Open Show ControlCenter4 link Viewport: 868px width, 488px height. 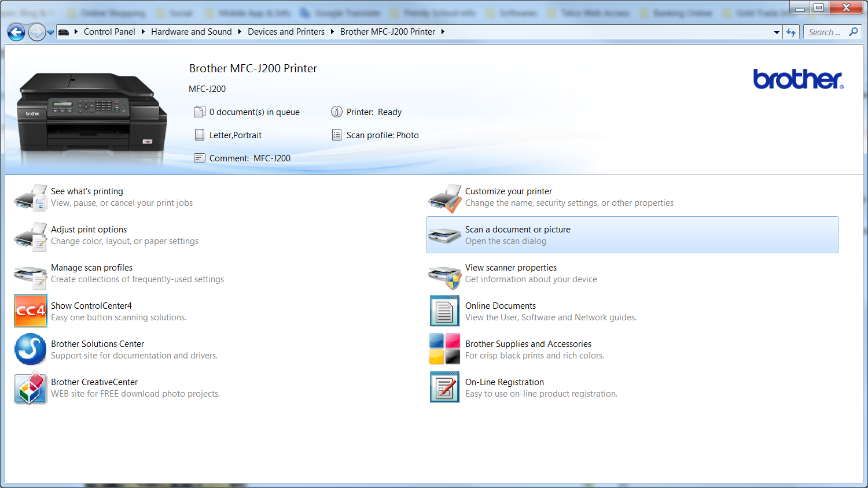(91, 306)
